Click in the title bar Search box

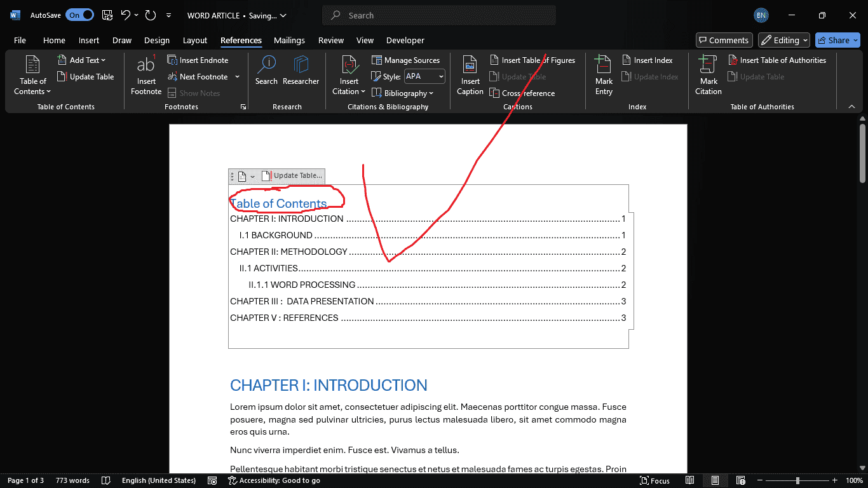coord(438,15)
